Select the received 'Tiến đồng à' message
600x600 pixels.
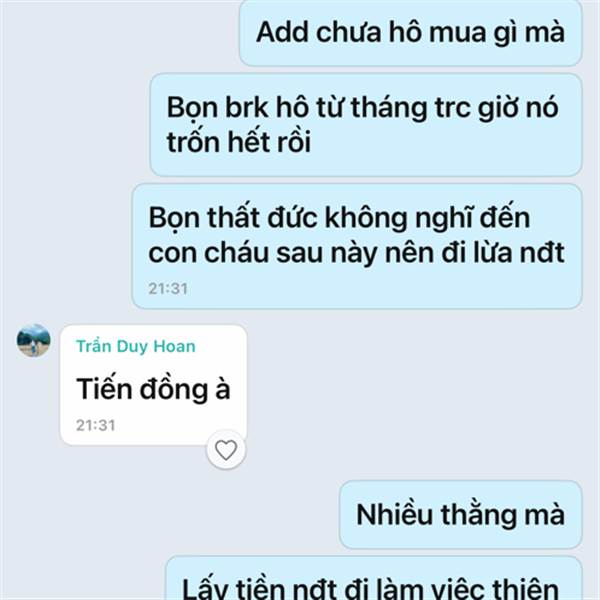[x=153, y=385]
